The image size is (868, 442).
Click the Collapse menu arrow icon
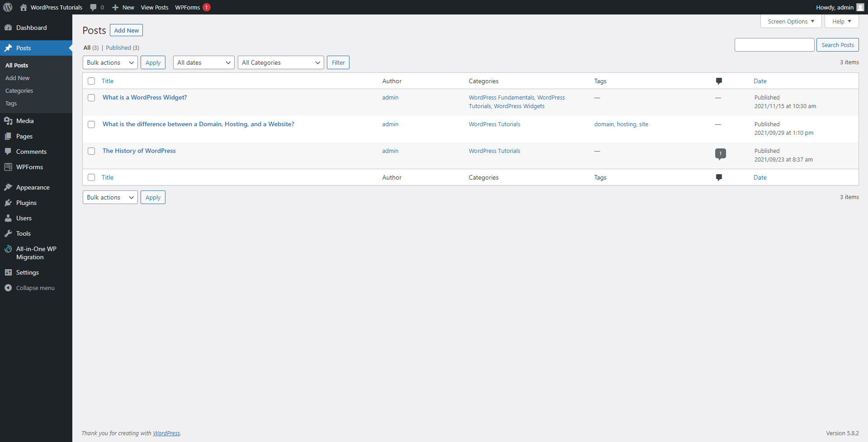pyautogui.click(x=8, y=288)
